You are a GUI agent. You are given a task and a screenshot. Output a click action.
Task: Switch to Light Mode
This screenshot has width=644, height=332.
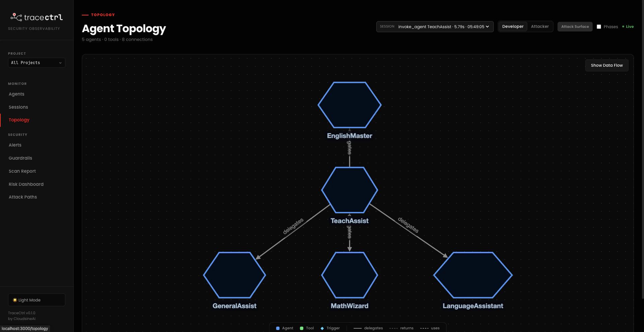pos(37,300)
